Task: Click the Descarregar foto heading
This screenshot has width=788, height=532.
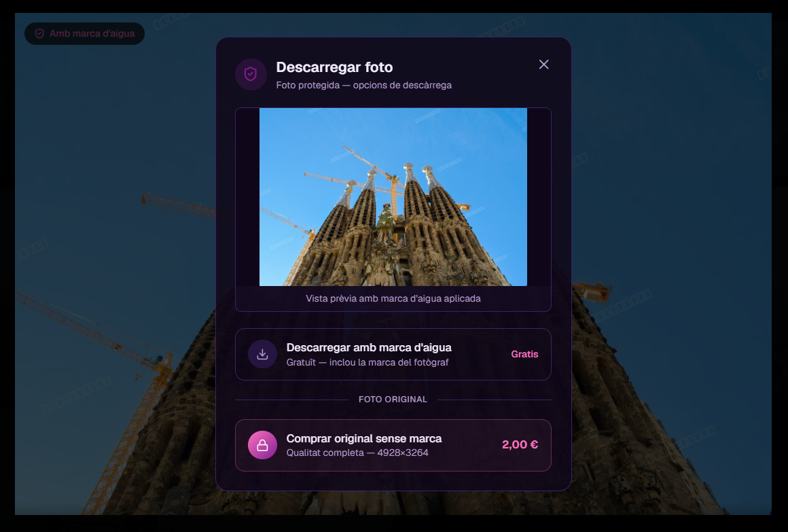Action: tap(334, 67)
